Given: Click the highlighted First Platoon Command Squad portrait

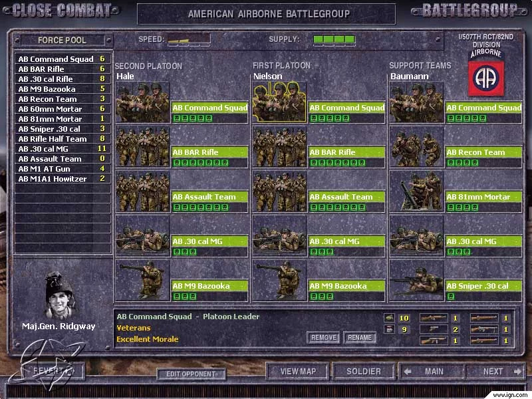Looking at the screenshot, I should click(x=279, y=102).
